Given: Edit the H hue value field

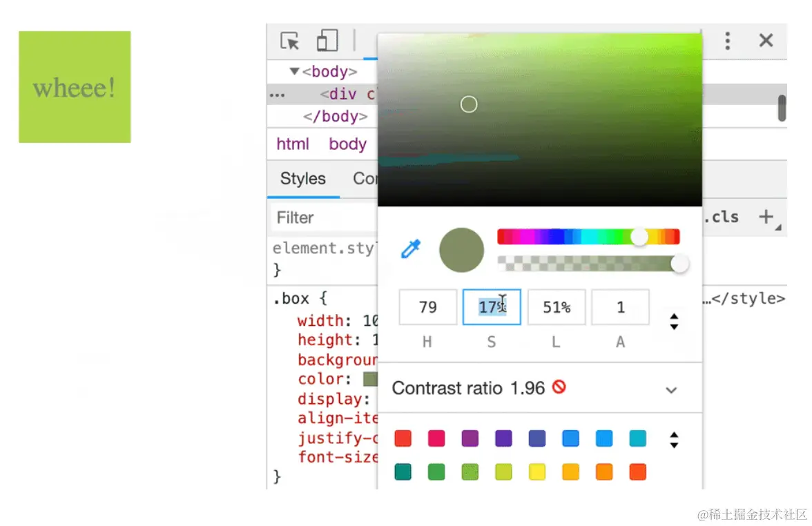Looking at the screenshot, I should (x=428, y=307).
